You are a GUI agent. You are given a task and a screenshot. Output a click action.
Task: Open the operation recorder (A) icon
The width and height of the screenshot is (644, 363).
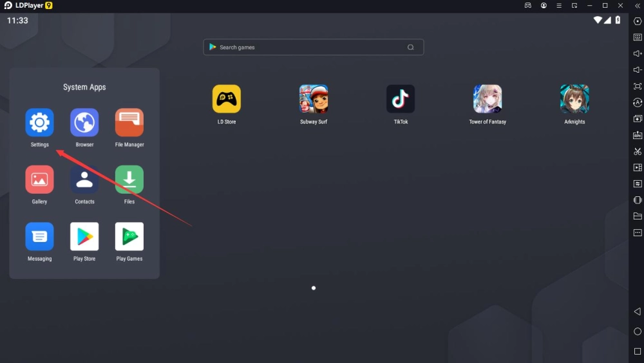click(x=638, y=102)
